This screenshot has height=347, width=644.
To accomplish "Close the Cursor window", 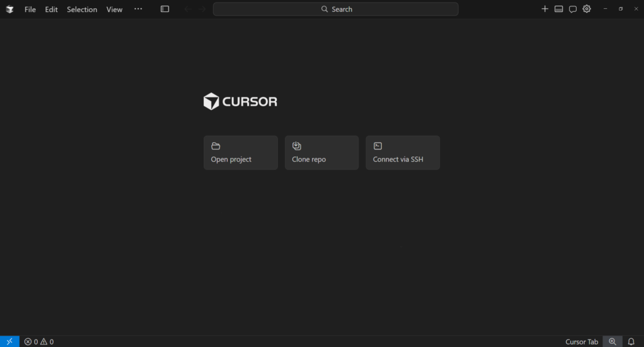I will pyautogui.click(x=636, y=9).
